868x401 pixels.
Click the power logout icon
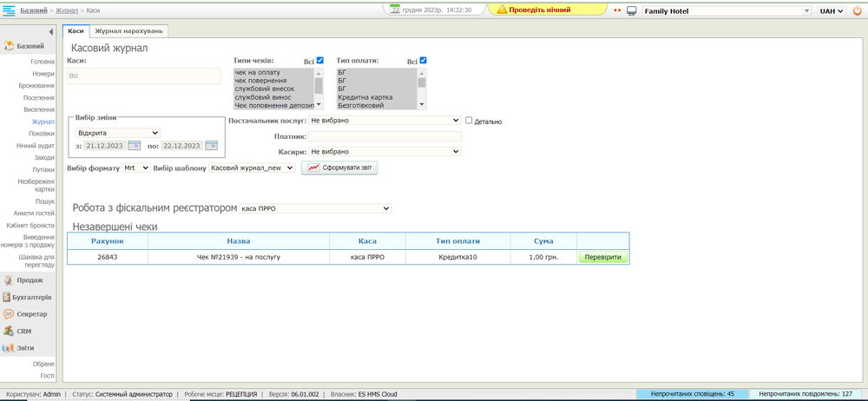pyautogui.click(x=857, y=10)
